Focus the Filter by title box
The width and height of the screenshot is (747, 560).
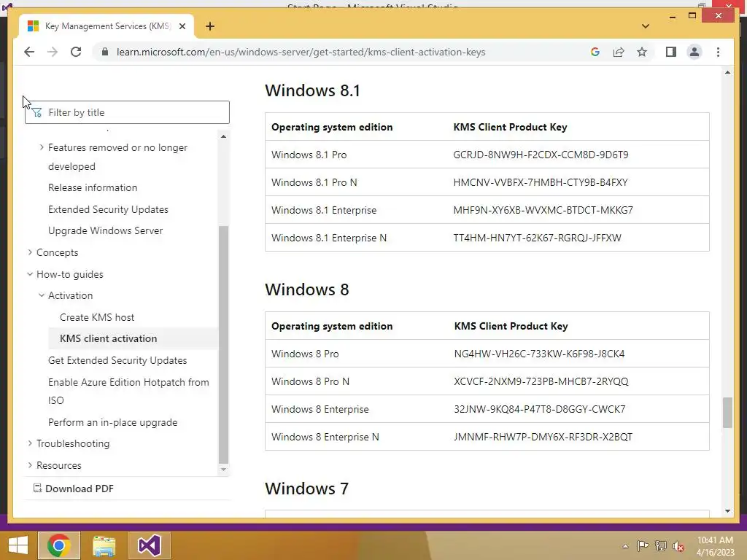pos(127,112)
